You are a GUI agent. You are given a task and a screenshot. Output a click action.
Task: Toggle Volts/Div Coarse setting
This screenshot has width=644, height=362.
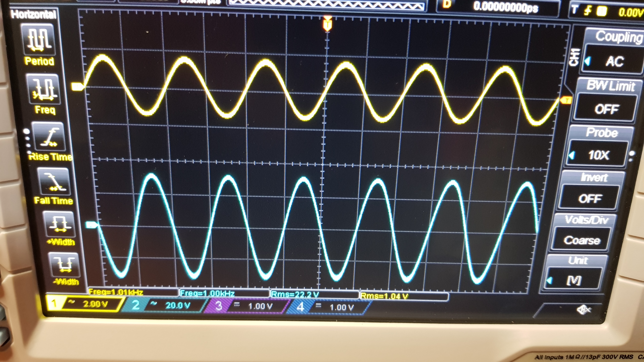(x=582, y=240)
